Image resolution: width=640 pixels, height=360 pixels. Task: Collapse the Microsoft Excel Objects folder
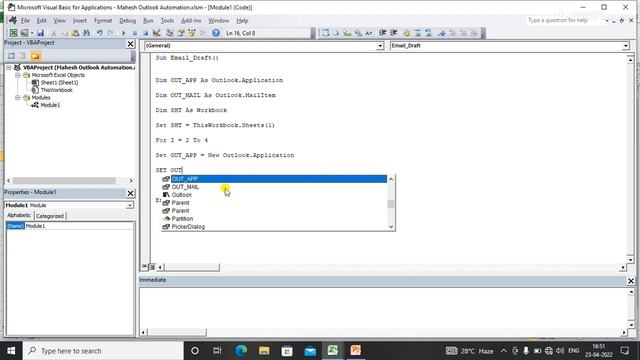[x=18, y=75]
